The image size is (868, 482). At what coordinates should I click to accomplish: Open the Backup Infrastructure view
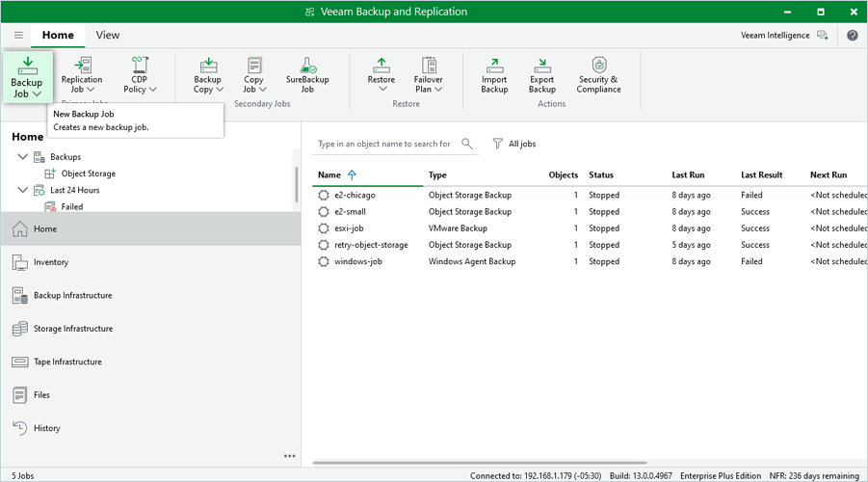pyautogui.click(x=150, y=295)
